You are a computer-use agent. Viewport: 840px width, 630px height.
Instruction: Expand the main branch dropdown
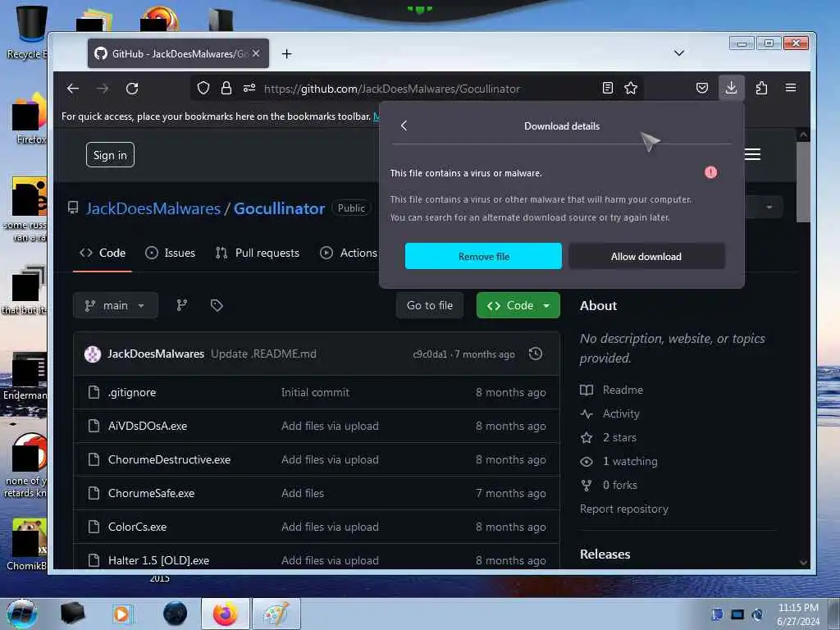(x=115, y=305)
